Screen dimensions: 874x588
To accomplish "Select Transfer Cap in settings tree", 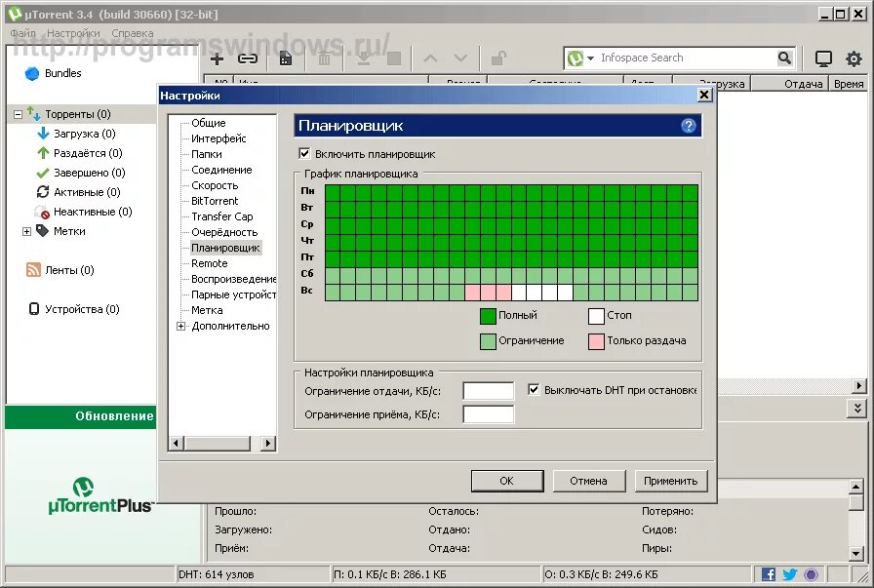I will tap(221, 216).
